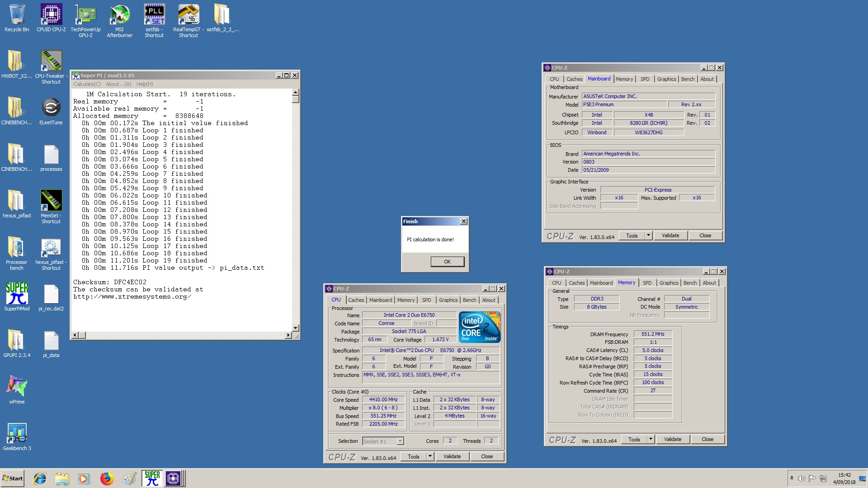Show hidden tray icons arrow
The width and height of the screenshot is (868, 488).
pyautogui.click(x=792, y=478)
